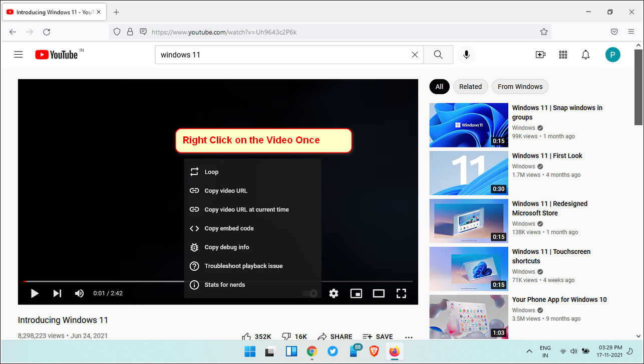This screenshot has width=644, height=364.
Task: Go back with the browser back arrow
Action: coord(13,32)
